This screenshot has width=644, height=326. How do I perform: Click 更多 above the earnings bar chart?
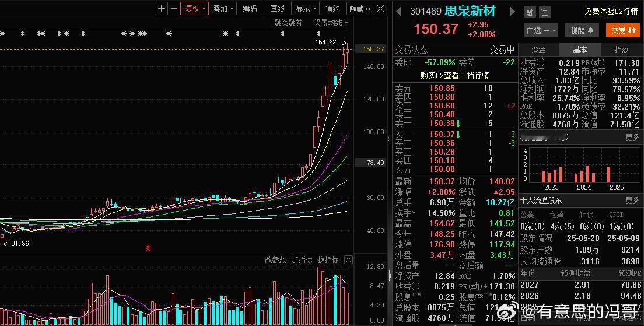pos(632,137)
